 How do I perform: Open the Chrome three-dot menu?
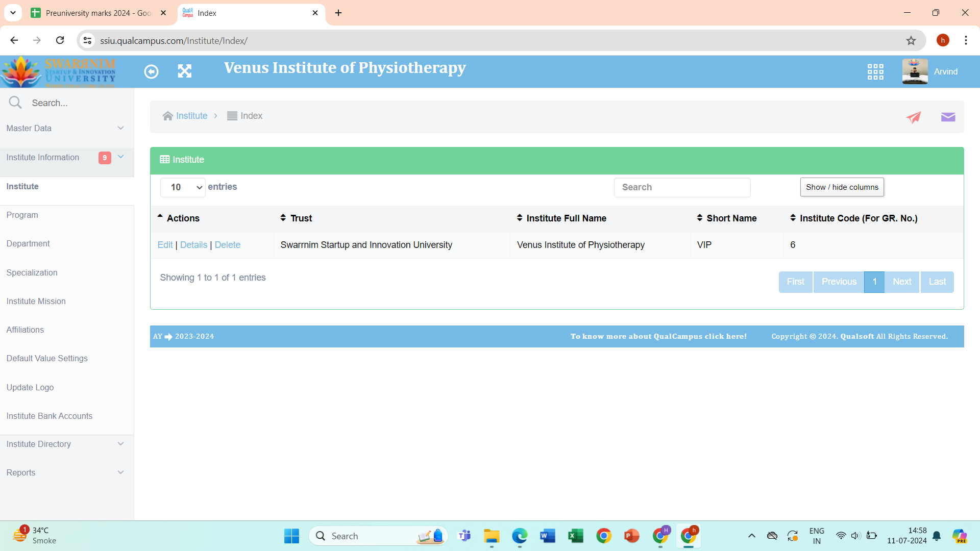point(966,40)
